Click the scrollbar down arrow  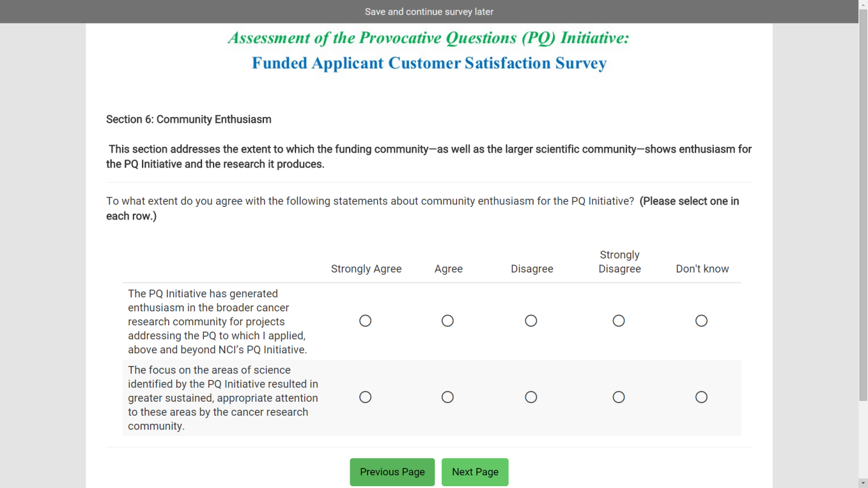tap(863, 483)
